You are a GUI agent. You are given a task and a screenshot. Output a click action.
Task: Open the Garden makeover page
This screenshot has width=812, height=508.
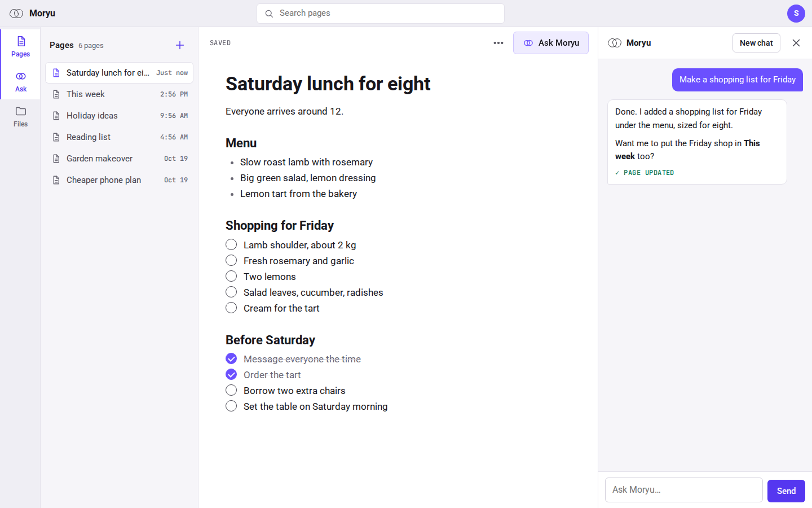pyautogui.click(x=120, y=159)
